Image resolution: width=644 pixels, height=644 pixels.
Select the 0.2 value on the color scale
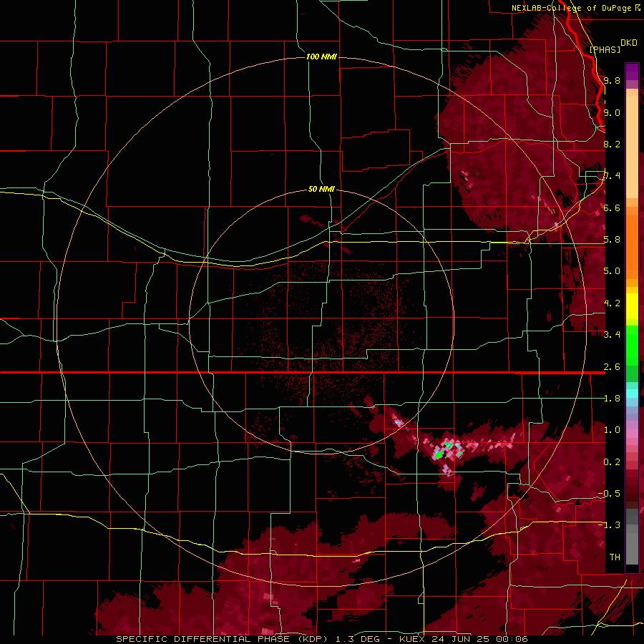pyautogui.click(x=612, y=462)
